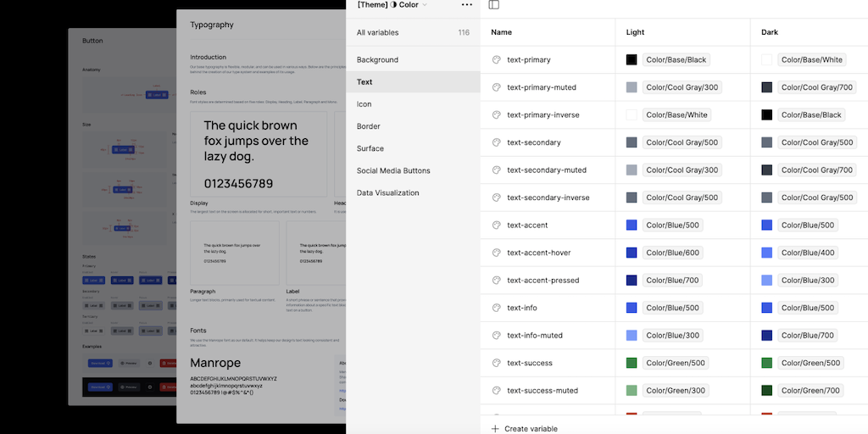
Task: Select All variables in the sidebar
Action: pyautogui.click(x=377, y=33)
